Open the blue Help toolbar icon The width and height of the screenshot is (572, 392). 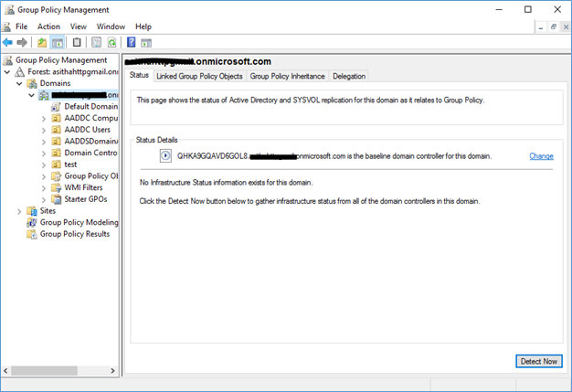pos(131,42)
